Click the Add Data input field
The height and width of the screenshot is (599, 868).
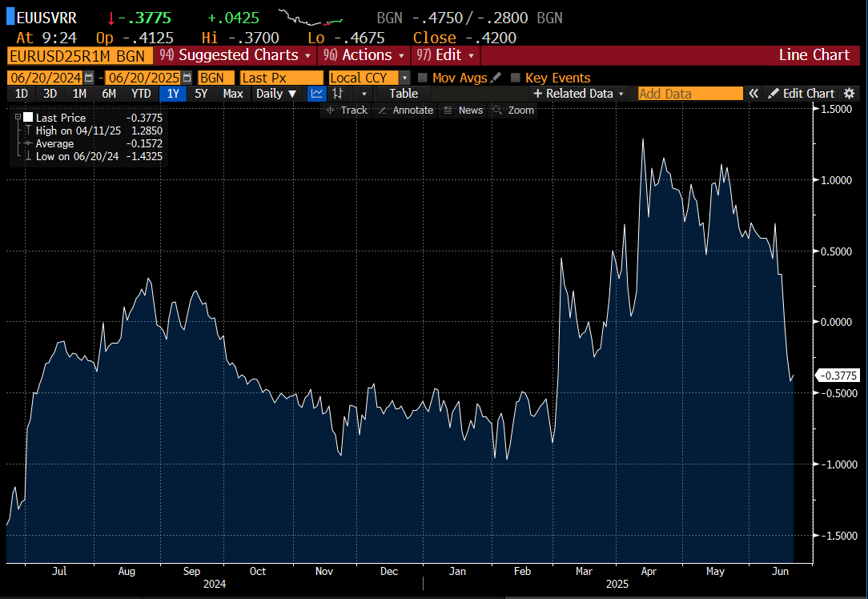click(x=690, y=93)
